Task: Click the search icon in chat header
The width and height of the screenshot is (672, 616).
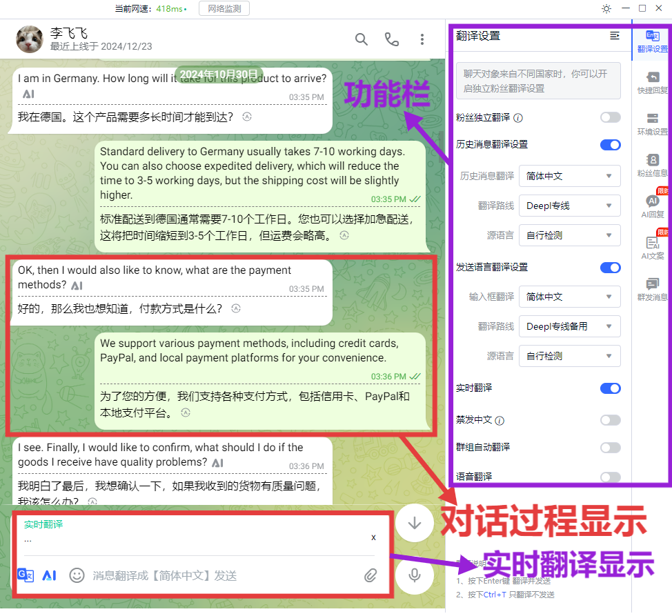Action: pos(362,40)
